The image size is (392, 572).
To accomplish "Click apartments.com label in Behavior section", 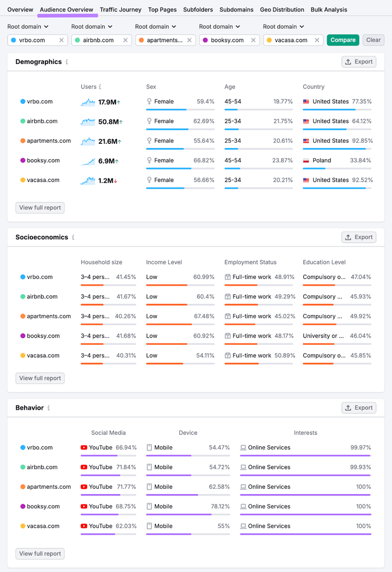I will [x=49, y=487].
